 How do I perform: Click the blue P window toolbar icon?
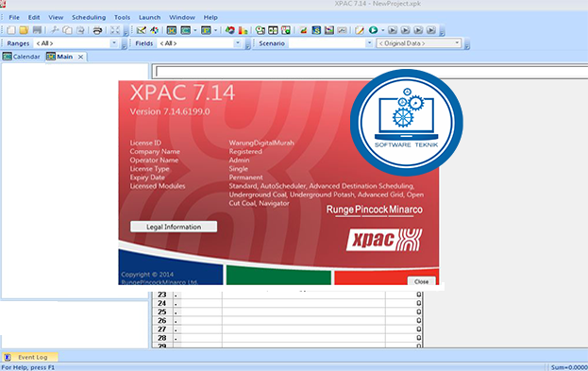[206, 30]
